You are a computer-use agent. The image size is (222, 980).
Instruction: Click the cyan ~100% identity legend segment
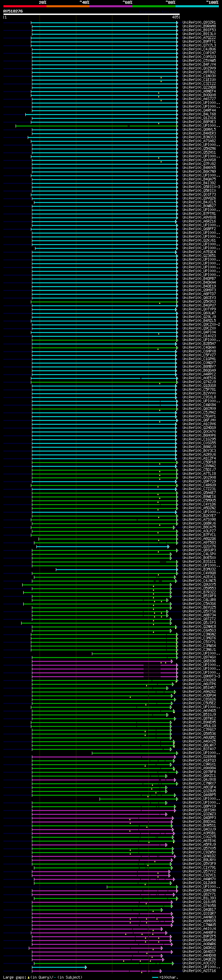(x=197, y=6)
